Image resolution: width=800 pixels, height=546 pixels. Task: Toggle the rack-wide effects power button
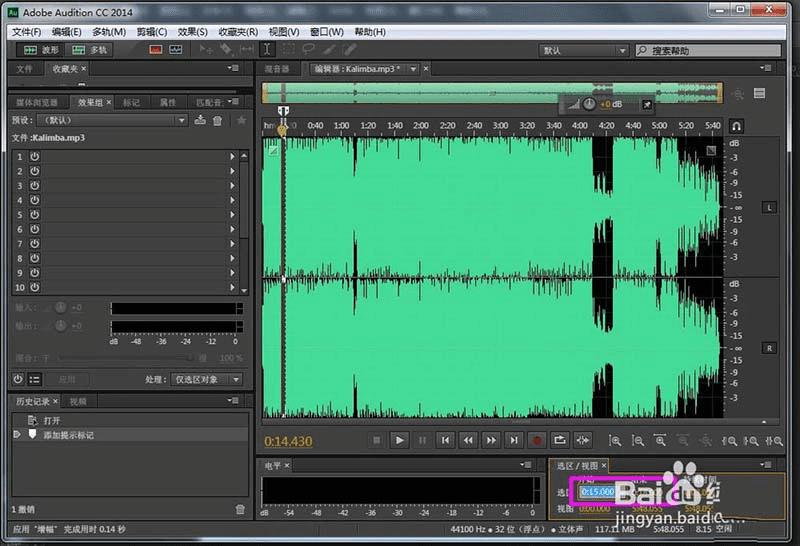tap(18, 379)
